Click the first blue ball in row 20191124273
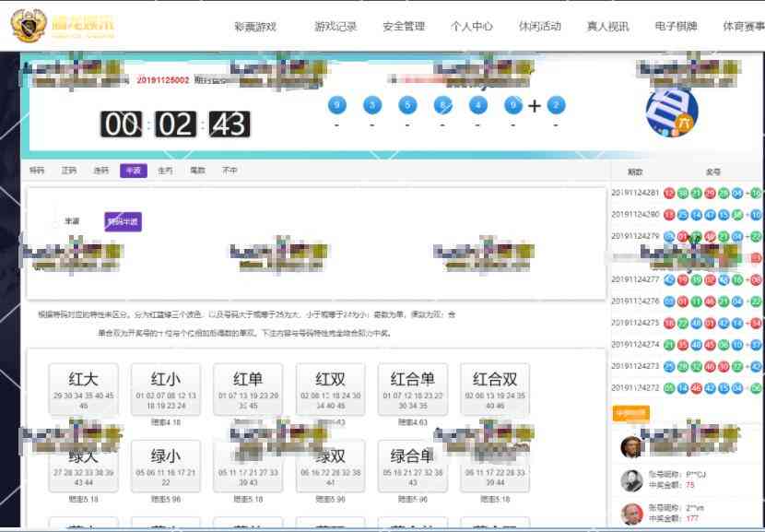The image size is (765, 532). tap(669, 367)
